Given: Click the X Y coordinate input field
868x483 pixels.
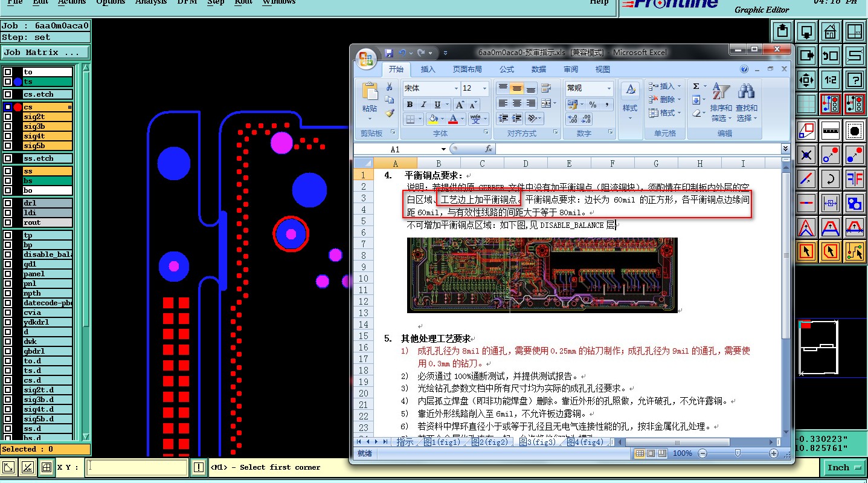Looking at the screenshot, I should [x=138, y=467].
